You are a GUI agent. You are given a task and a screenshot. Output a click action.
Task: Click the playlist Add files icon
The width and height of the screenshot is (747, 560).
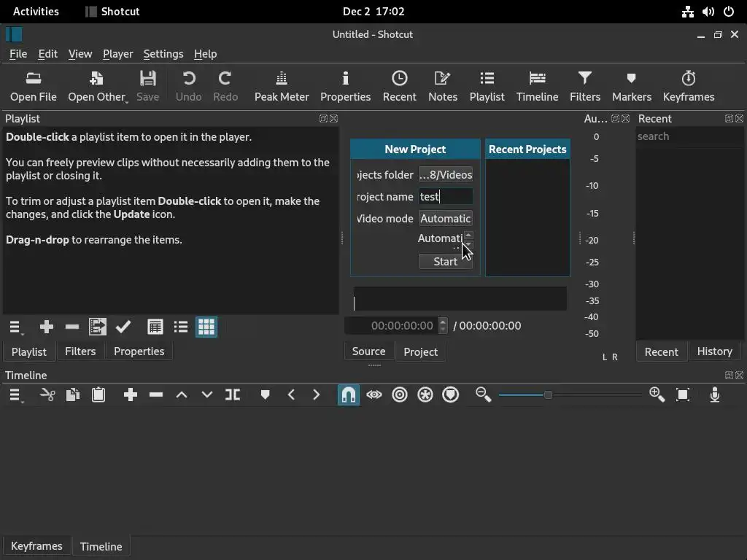click(98, 327)
